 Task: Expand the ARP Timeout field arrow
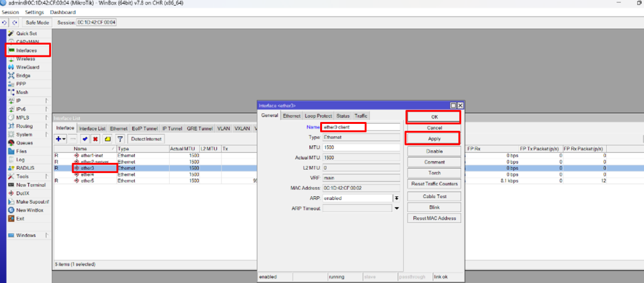pyautogui.click(x=397, y=208)
